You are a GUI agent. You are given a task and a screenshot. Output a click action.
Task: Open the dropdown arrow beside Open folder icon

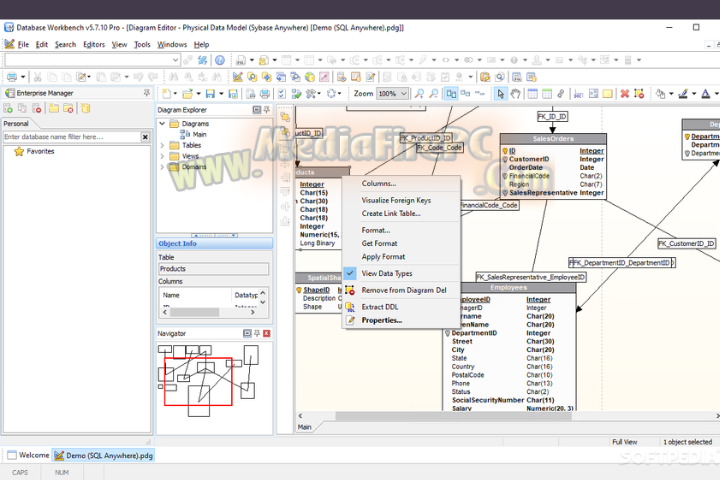(x=198, y=94)
